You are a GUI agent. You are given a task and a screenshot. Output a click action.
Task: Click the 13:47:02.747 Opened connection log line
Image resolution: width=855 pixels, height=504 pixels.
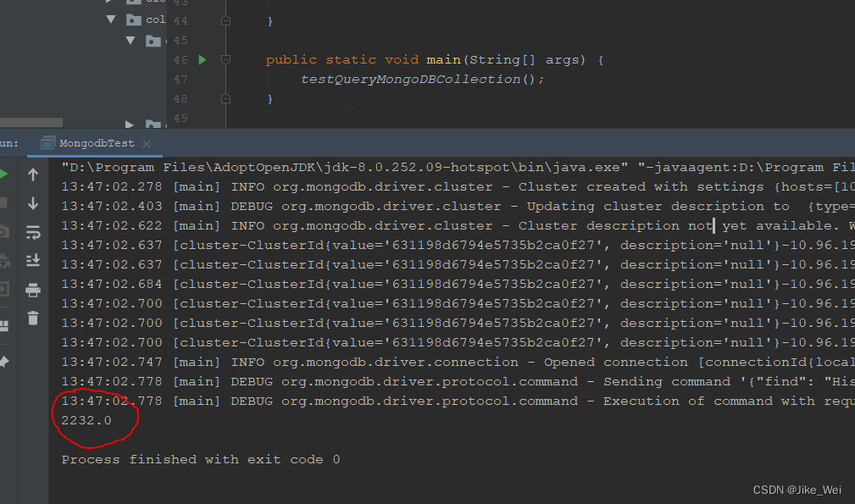pos(458,363)
